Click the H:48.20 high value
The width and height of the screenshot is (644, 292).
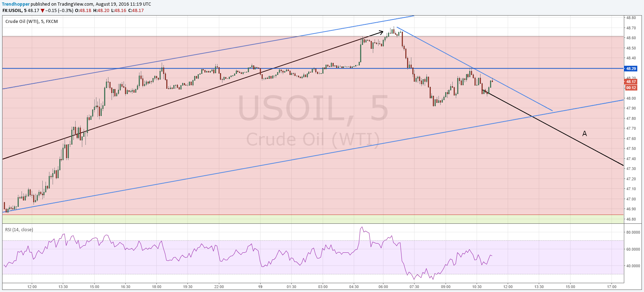101,11
